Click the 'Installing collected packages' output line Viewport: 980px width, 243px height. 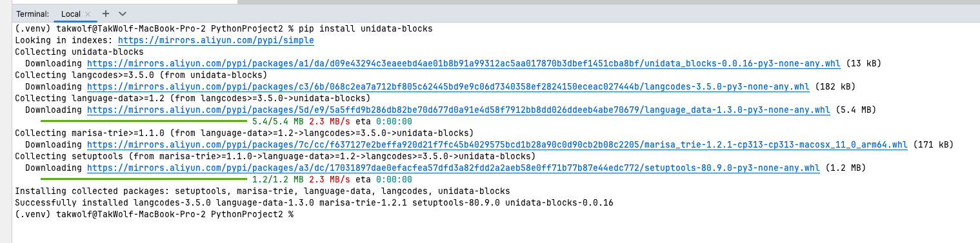[263, 191]
